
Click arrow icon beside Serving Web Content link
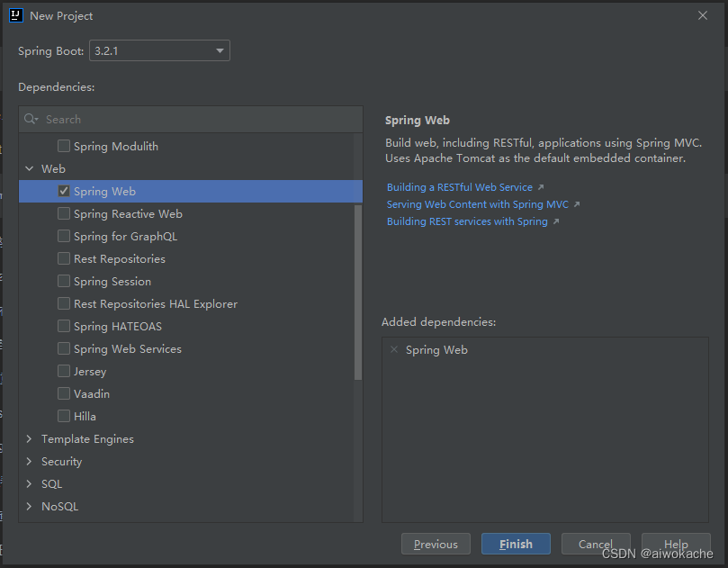click(x=577, y=204)
